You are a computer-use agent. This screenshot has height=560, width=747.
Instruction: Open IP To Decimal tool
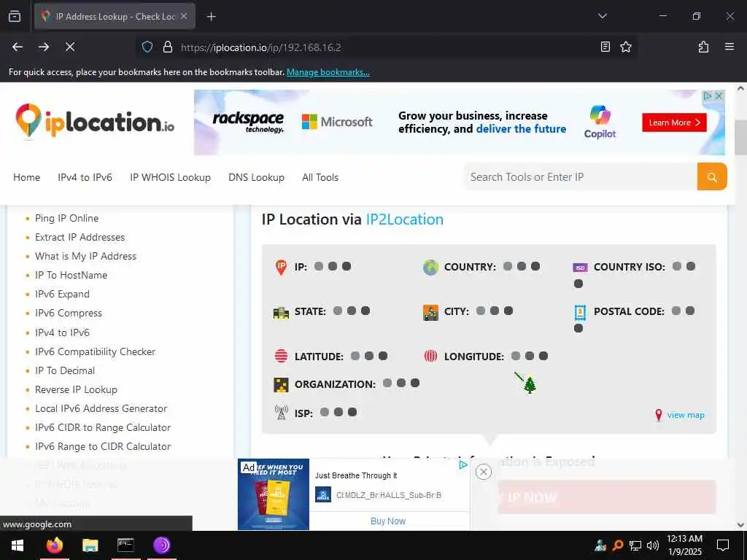pyautogui.click(x=65, y=370)
